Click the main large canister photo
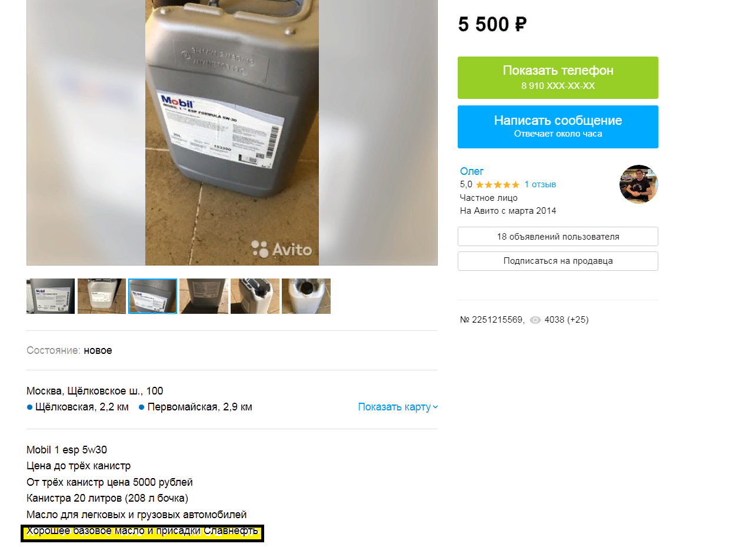The height and width of the screenshot is (547, 756). coord(232,132)
